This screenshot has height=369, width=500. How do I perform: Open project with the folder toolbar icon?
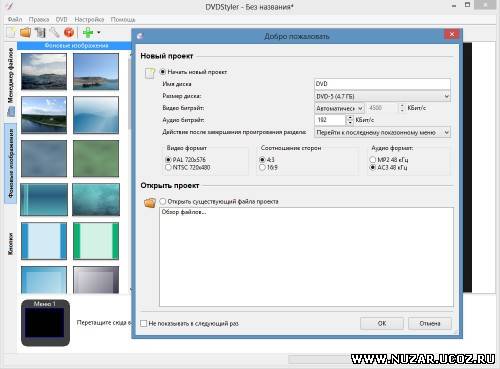pos(25,33)
